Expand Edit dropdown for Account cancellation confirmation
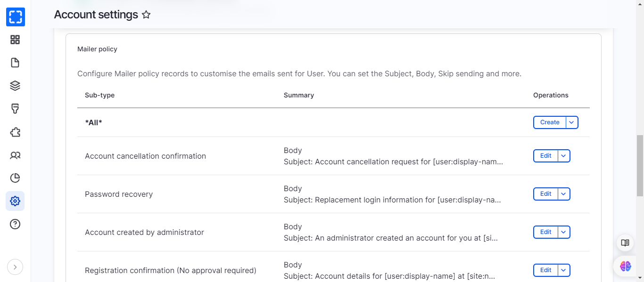Screen dimensions: 644x282 564,156
